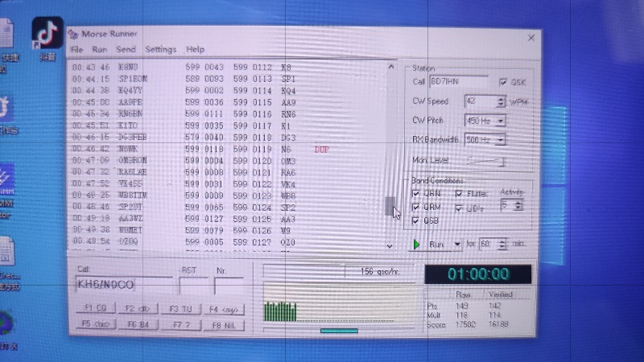Toggle the LID's checkbox
The image size is (644, 362).
[459, 208]
